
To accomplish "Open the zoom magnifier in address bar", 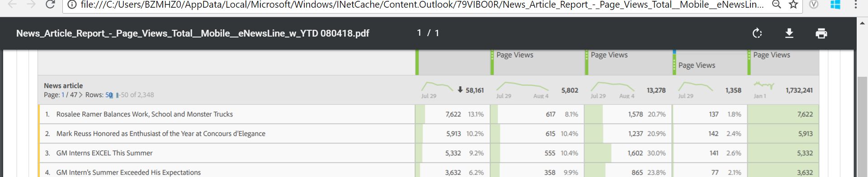I will point(777,5).
